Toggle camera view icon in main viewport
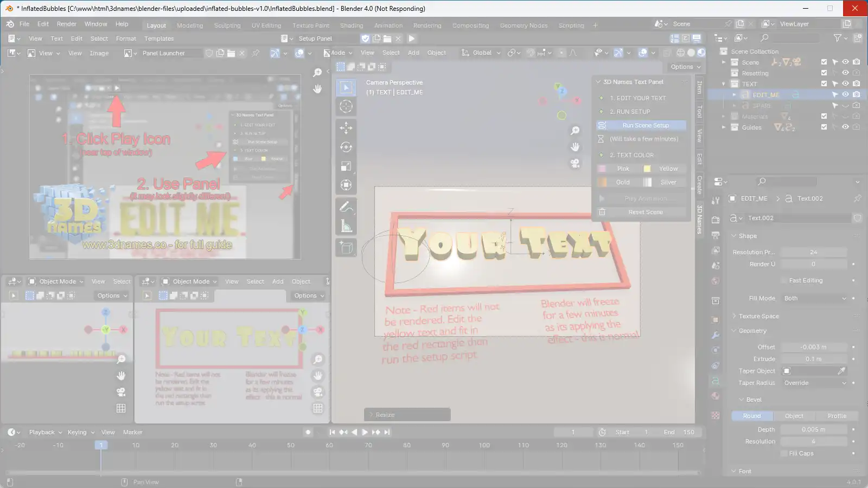This screenshot has width=868, height=488. pyautogui.click(x=575, y=163)
